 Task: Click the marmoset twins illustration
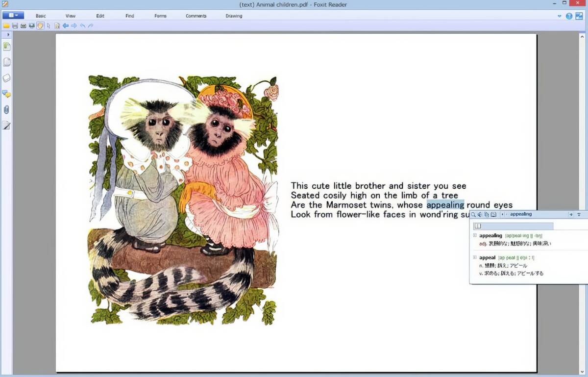click(183, 200)
